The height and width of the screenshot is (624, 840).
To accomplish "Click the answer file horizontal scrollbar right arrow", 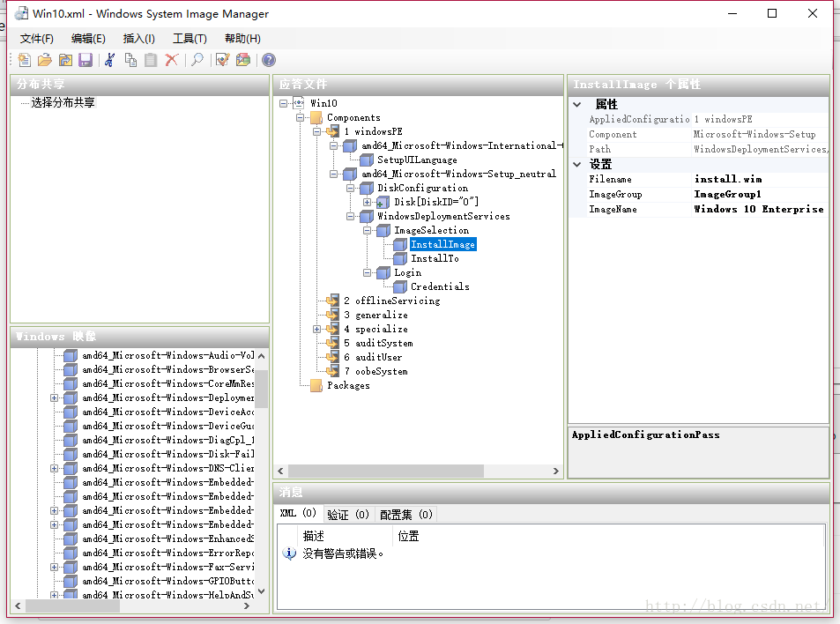I will 555,471.
